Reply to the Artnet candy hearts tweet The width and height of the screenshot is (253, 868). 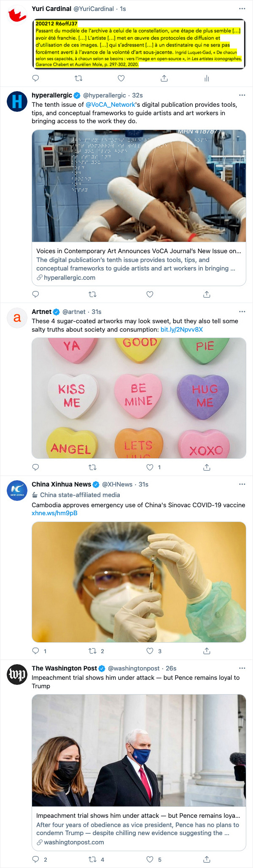tap(36, 467)
